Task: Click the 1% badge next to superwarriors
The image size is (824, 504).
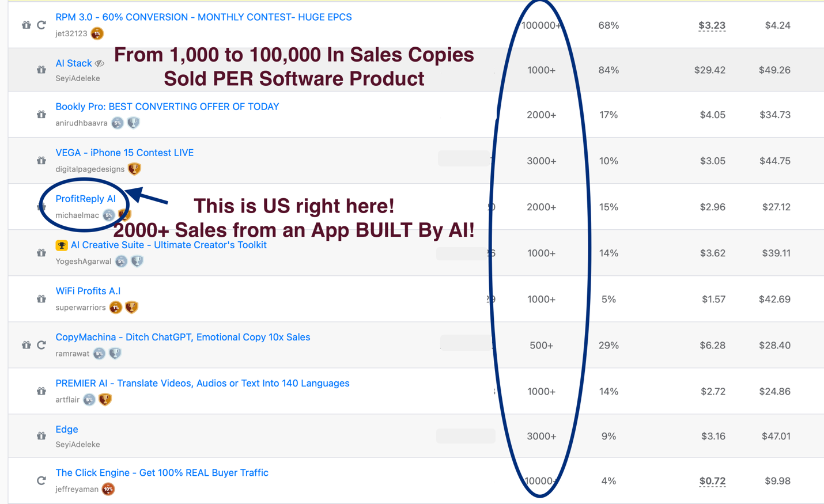Action: (x=116, y=308)
